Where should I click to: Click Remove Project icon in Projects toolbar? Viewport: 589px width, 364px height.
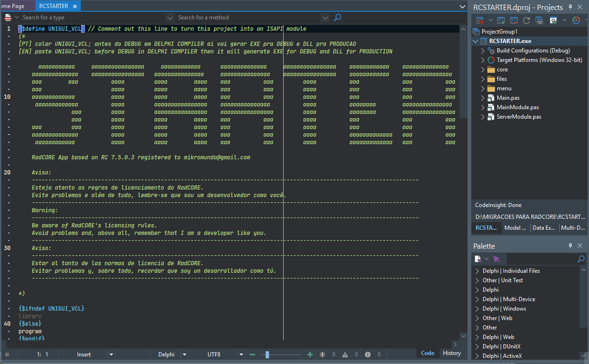[514, 20]
